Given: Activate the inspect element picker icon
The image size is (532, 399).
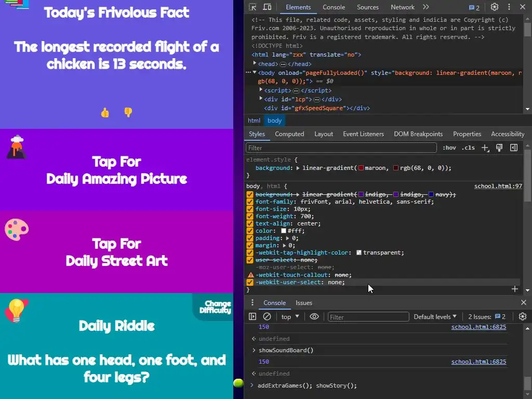Looking at the screenshot, I should [x=252, y=7].
